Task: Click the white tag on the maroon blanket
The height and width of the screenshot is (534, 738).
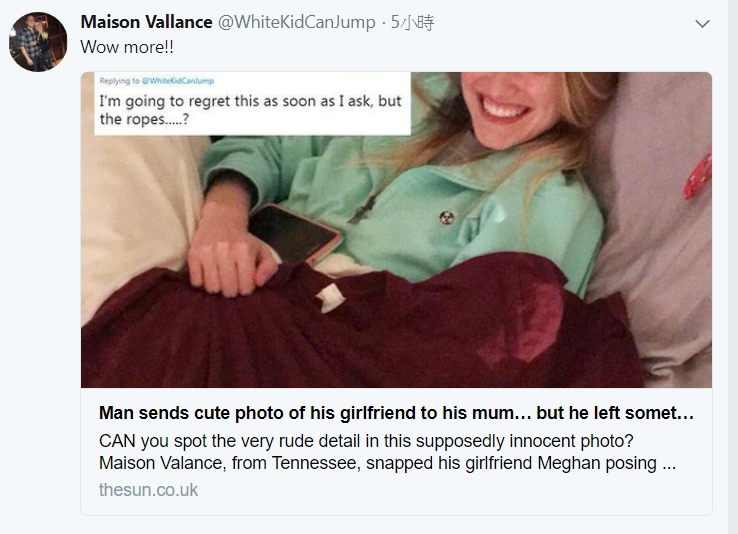Action: tap(328, 297)
